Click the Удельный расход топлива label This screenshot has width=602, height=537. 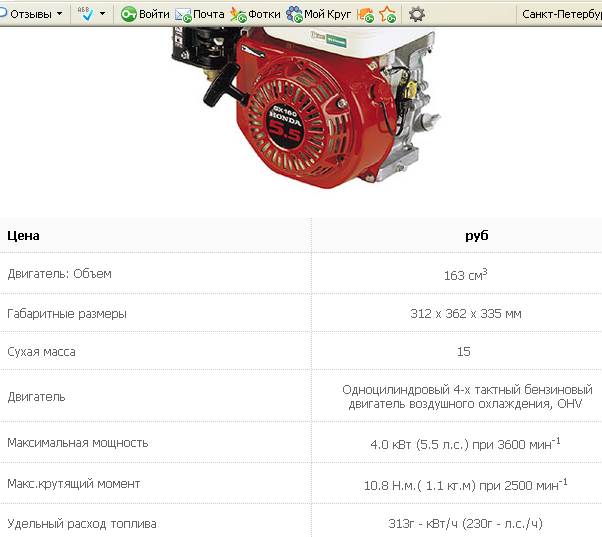click(x=82, y=524)
